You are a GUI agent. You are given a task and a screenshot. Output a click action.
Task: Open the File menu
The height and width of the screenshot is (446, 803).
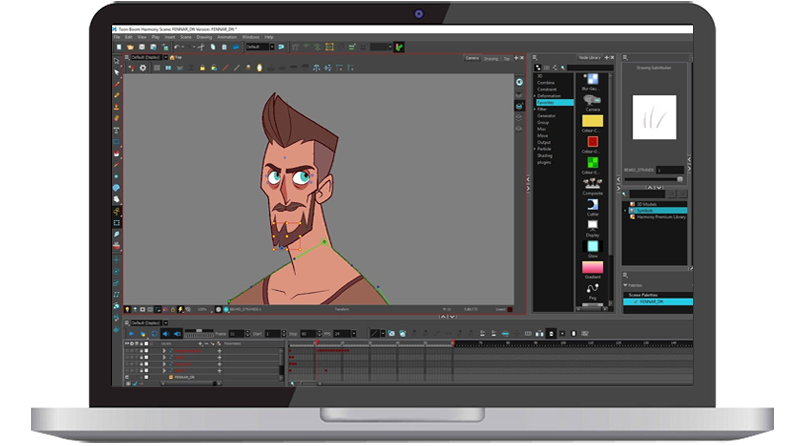coord(117,37)
